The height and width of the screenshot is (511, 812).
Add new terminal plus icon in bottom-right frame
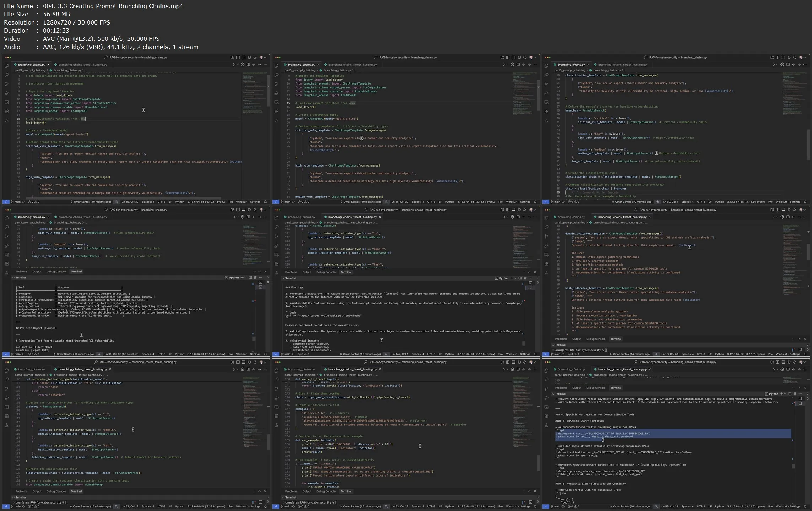click(x=781, y=394)
